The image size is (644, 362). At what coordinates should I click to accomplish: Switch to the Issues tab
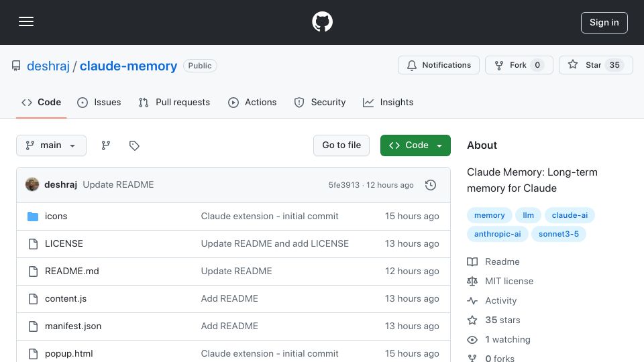pyautogui.click(x=99, y=102)
